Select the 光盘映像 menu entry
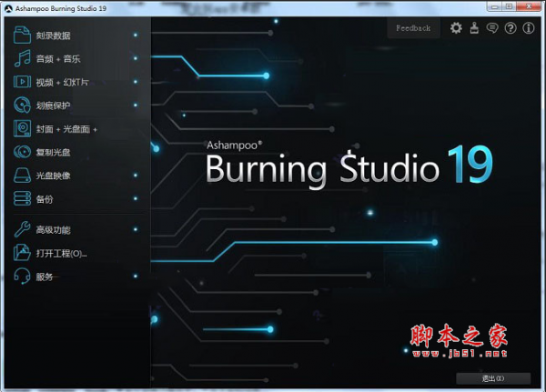546x392 pixels. click(x=77, y=176)
